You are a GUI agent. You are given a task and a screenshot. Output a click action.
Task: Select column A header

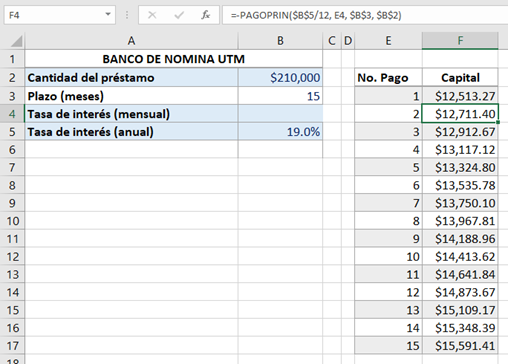pyautogui.click(x=131, y=41)
